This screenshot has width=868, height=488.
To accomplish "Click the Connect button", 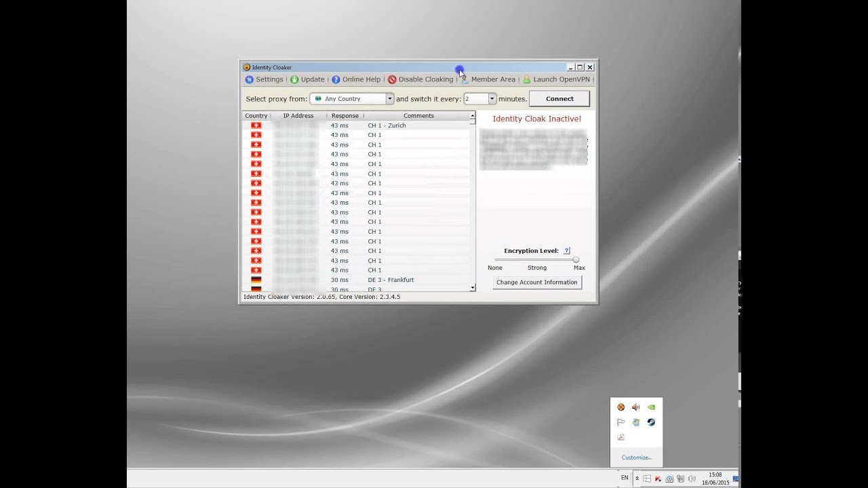I will [x=559, y=99].
